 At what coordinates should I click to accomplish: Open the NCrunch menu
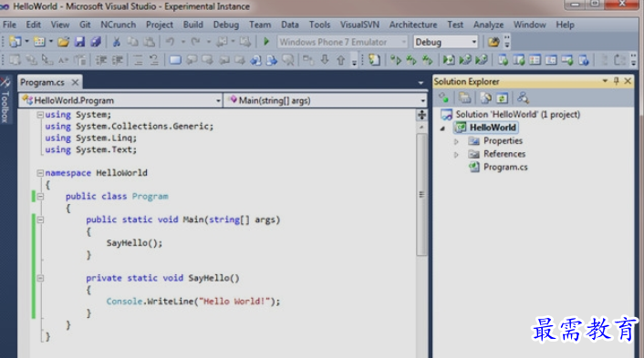119,25
